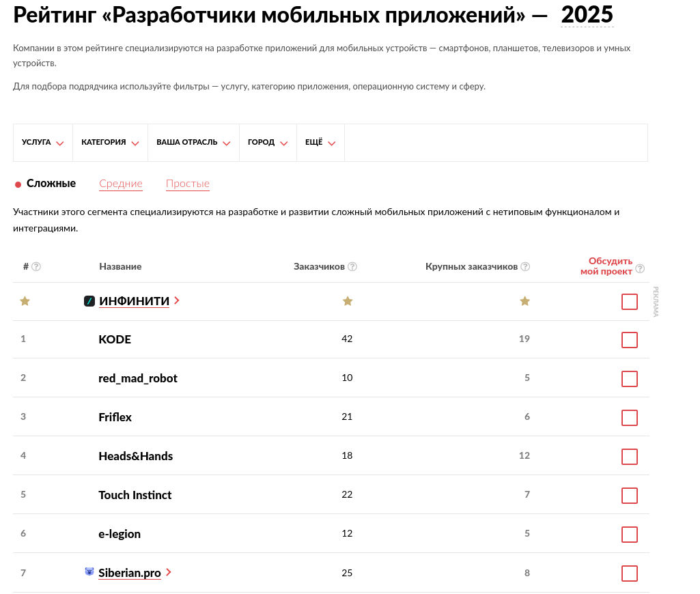700x594 pixels.
Task: Switch to the Средние segment tab
Action: (121, 184)
